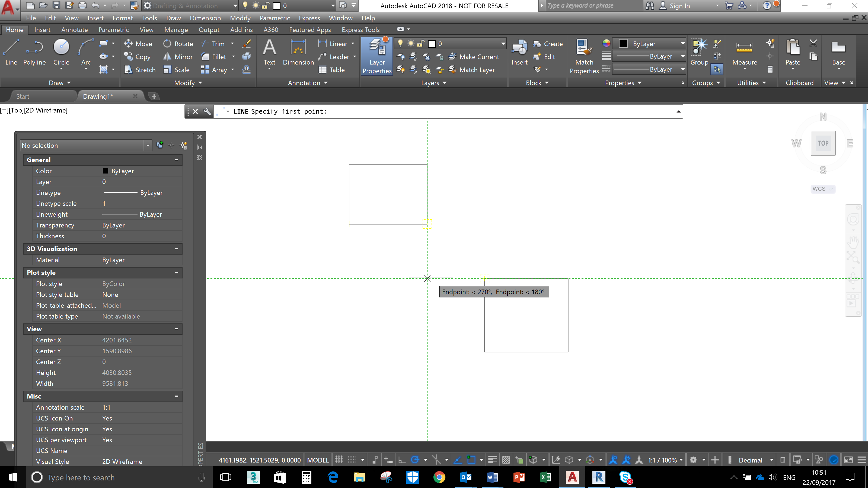This screenshot has width=868, height=488.
Task: Click Quick Select icon in Properties palette
Action: tap(183, 145)
